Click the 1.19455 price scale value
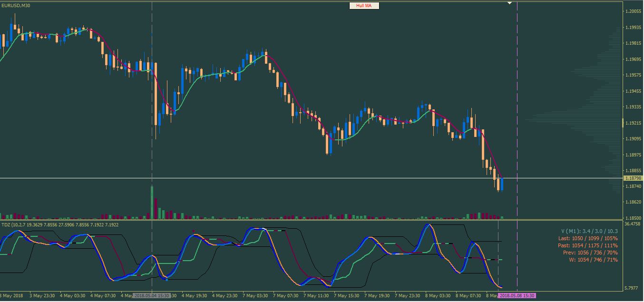This screenshot has width=644, height=302. [634, 91]
